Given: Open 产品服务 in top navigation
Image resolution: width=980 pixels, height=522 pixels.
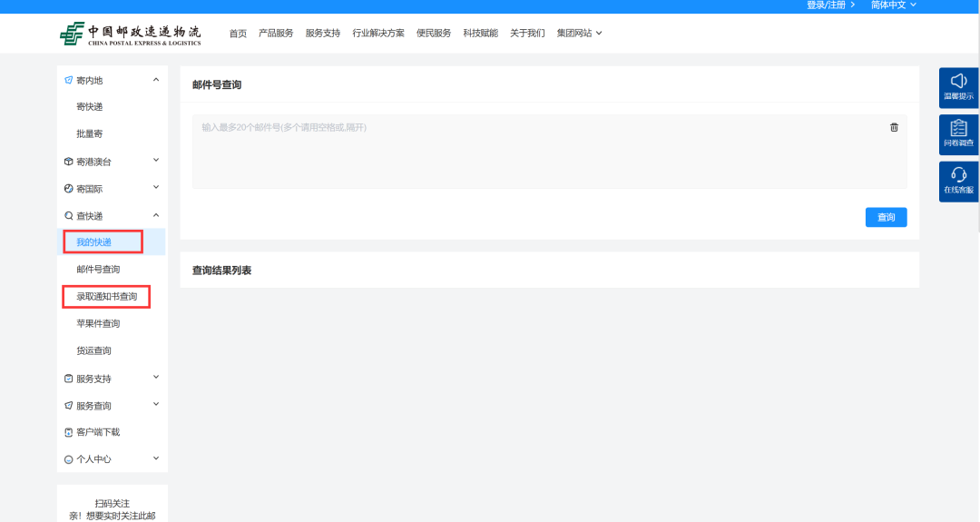Looking at the screenshot, I should 276,33.
